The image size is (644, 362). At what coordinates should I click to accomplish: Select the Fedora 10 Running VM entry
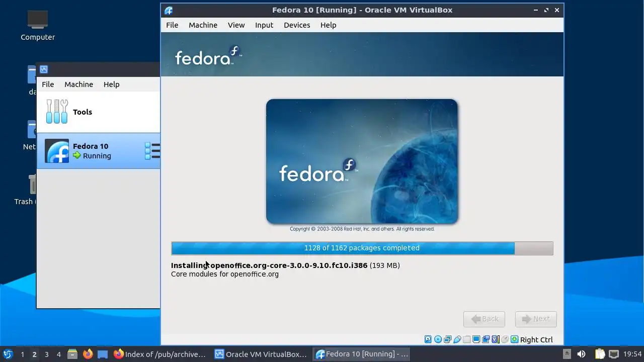[99, 151]
